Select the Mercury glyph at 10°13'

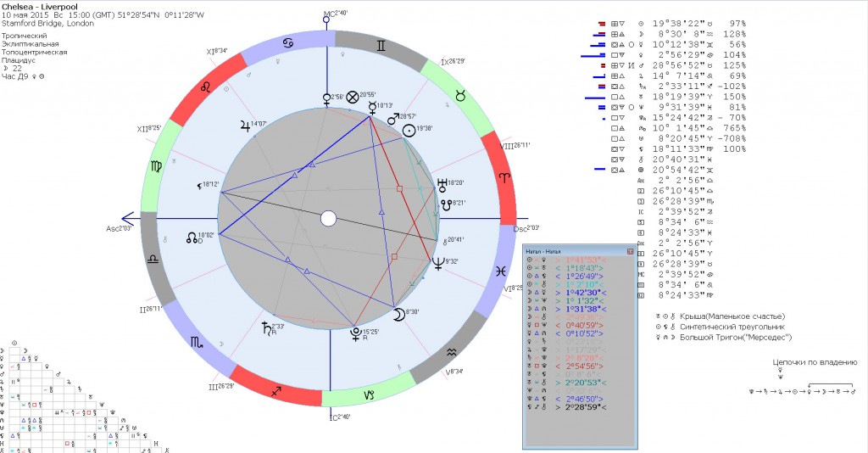(x=372, y=106)
